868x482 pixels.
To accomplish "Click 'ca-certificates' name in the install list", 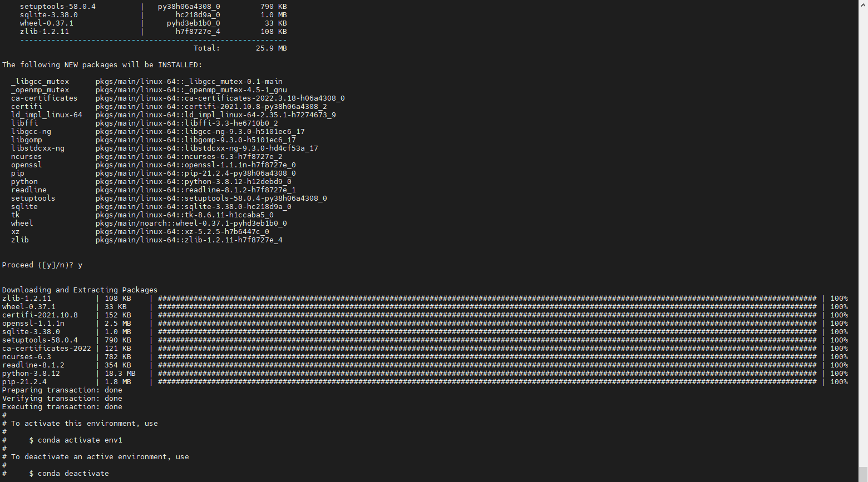I will pos(45,98).
